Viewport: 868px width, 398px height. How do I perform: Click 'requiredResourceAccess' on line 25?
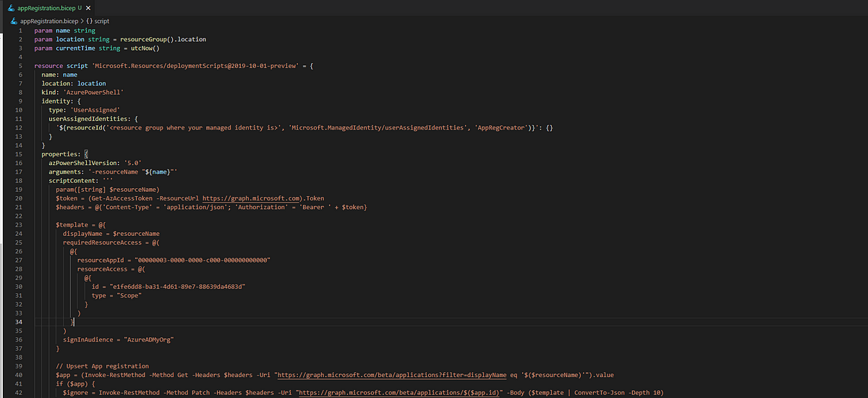103,242
